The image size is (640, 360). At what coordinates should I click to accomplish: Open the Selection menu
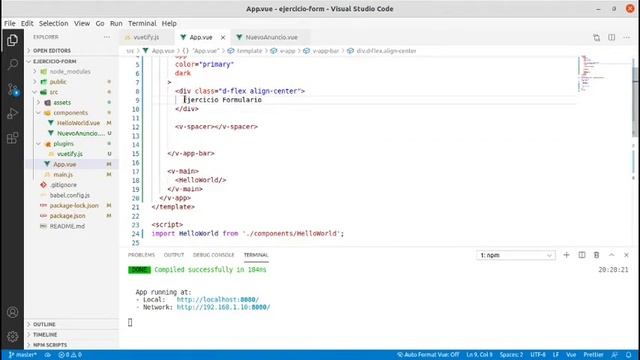[53, 24]
